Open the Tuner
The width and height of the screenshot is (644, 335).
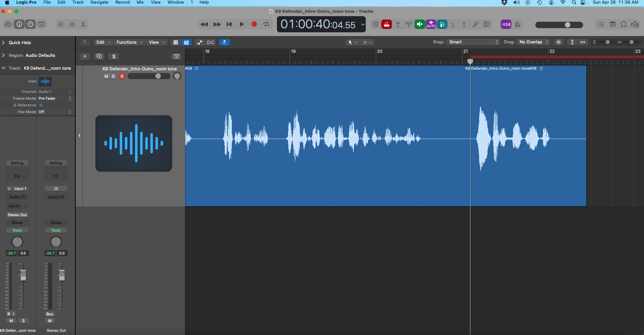tap(475, 24)
